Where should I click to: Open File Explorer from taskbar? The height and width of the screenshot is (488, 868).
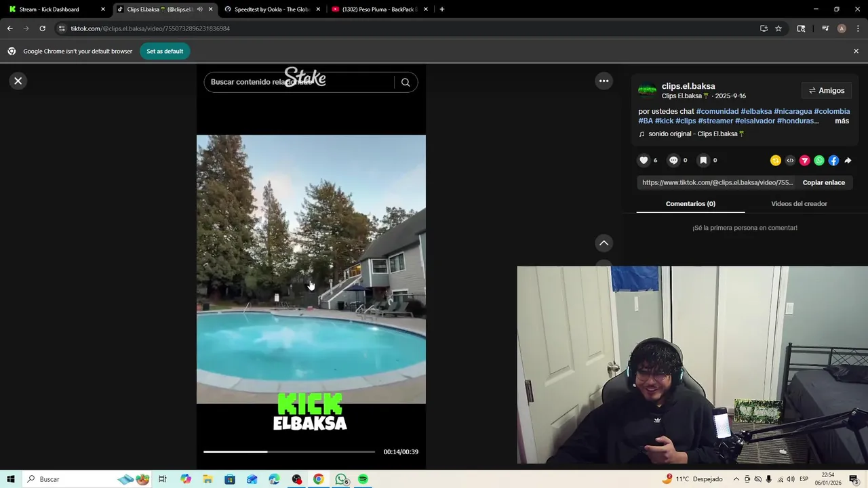[x=208, y=479]
